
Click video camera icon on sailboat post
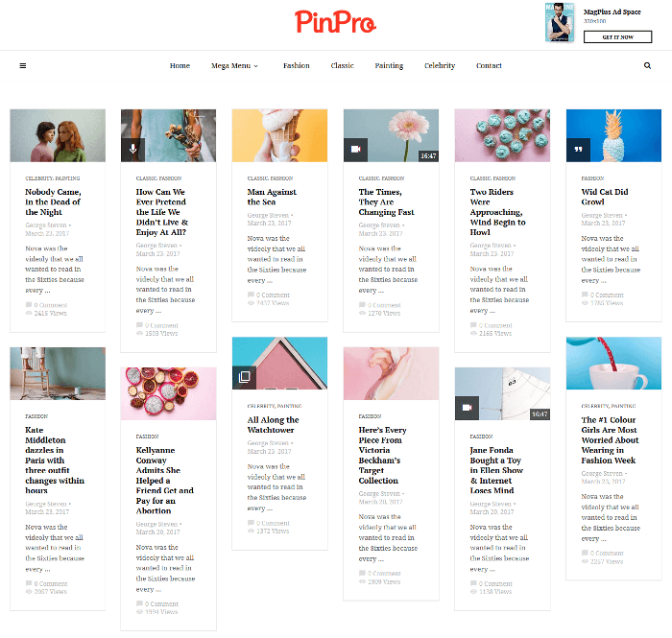pos(467,408)
